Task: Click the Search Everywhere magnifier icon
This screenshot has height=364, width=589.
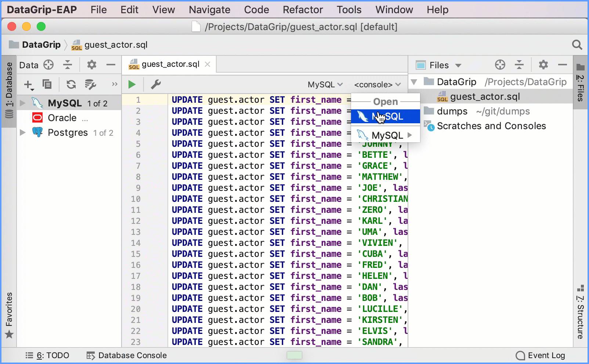Action: pyautogui.click(x=577, y=45)
